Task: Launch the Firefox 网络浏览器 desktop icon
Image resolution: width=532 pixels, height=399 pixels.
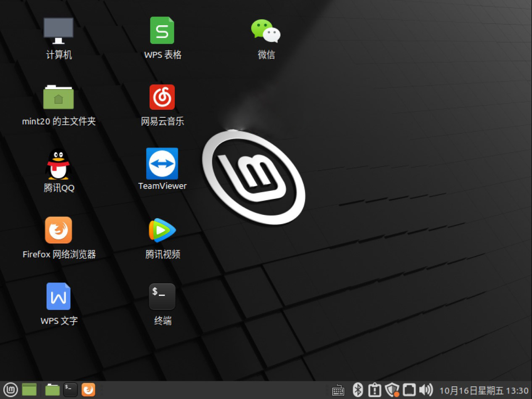Action: pyautogui.click(x=58, y=230)
